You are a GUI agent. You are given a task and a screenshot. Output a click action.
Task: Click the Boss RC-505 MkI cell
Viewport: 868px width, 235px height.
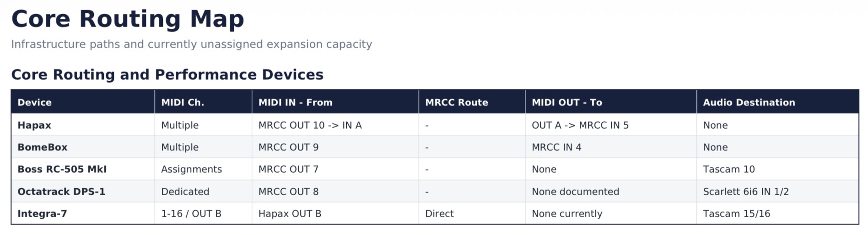point(83,169)
